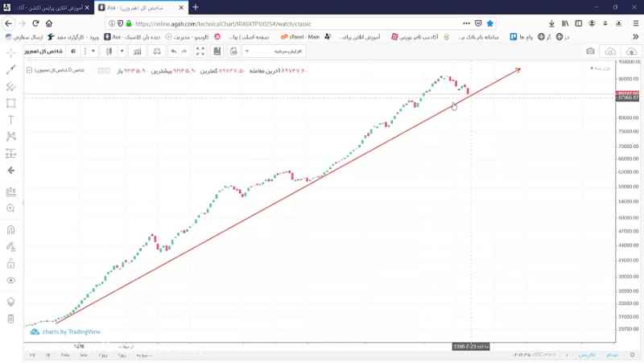Screen dimensions: 644x363
Task: Click the charts by TradingView link
Action: (x=71, y=331)
